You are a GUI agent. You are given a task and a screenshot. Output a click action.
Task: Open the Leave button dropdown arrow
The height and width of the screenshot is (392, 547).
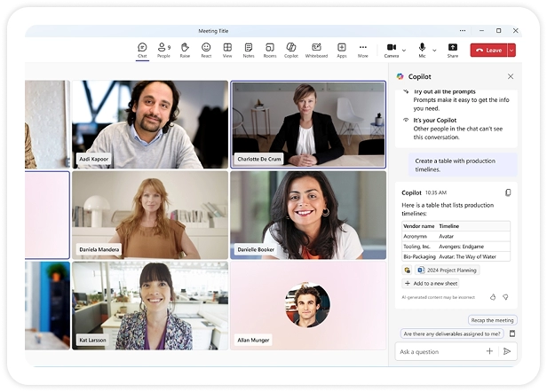[x=511, y=51]
